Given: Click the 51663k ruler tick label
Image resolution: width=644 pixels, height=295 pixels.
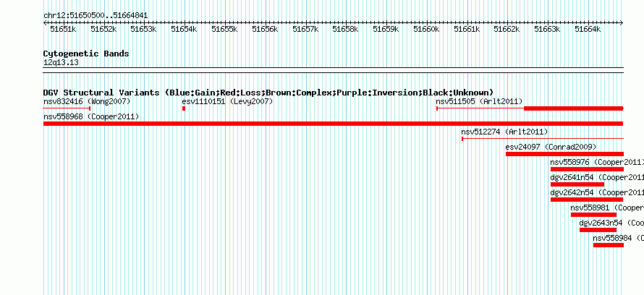Looking at the screenshot, I should 548,29.
